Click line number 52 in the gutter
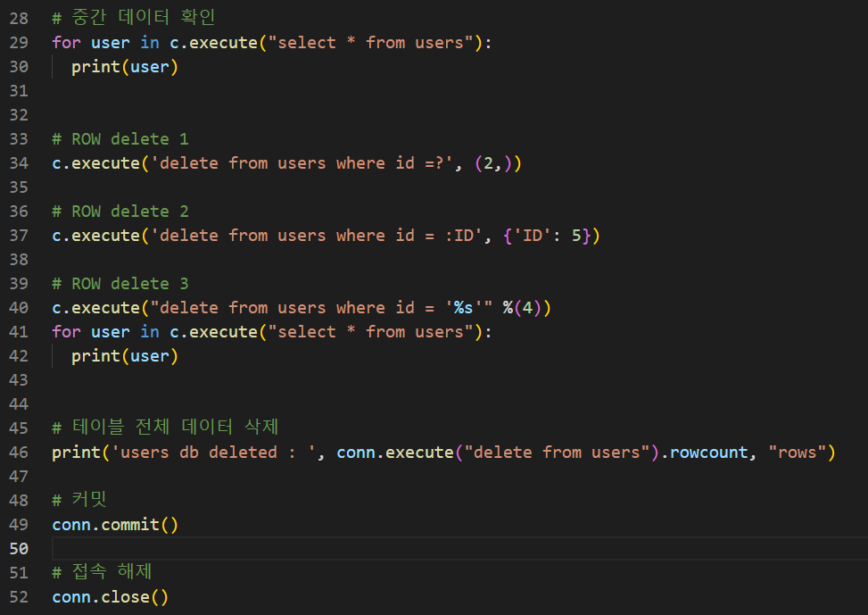Viewport: 868px width, 615px height. tap(19, 597)
